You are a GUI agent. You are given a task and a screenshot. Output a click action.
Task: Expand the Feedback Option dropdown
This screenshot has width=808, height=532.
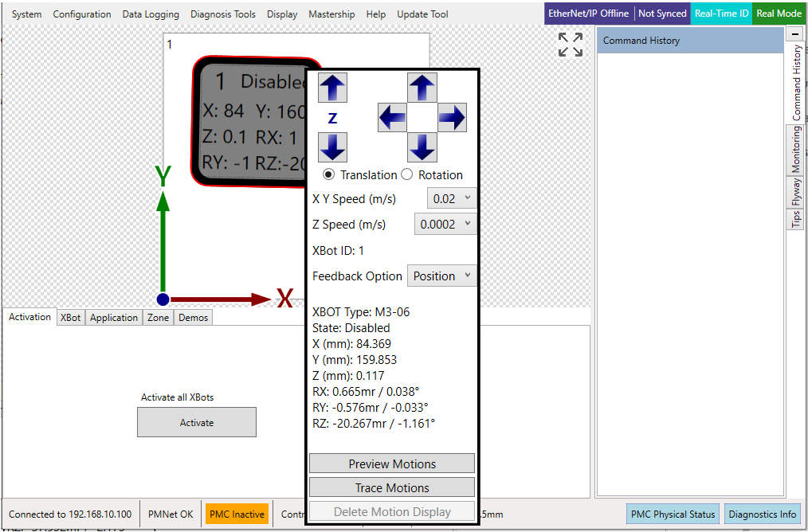coord(441,276)
